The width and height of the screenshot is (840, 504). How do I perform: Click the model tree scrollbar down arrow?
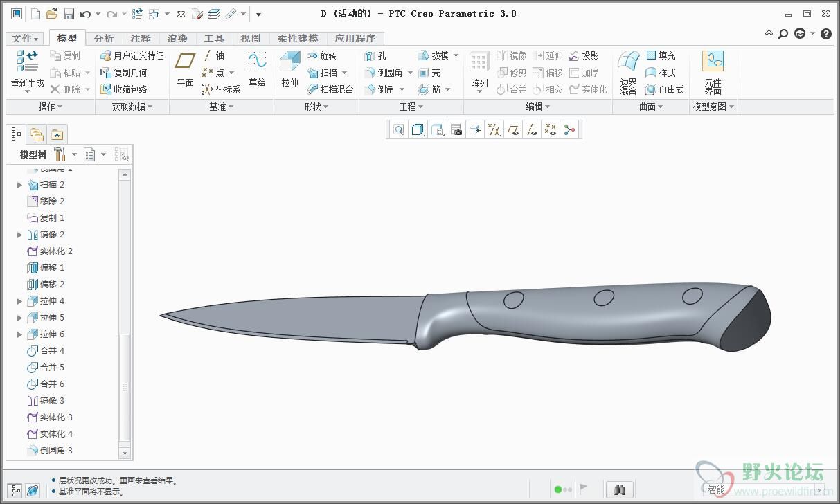[125, 453]
